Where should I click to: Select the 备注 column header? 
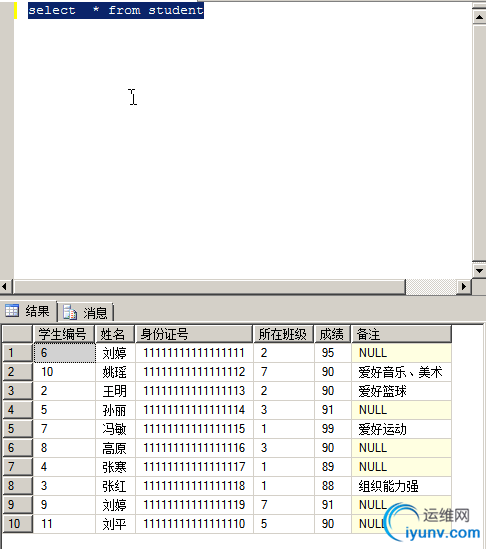coord(401,334)
